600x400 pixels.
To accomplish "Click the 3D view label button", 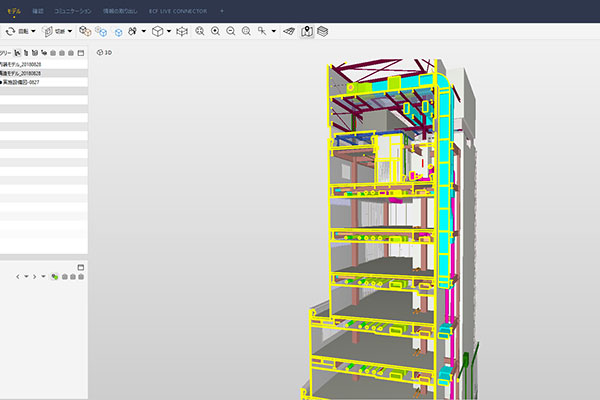I will pyautogui.click(x=105, y=52).
